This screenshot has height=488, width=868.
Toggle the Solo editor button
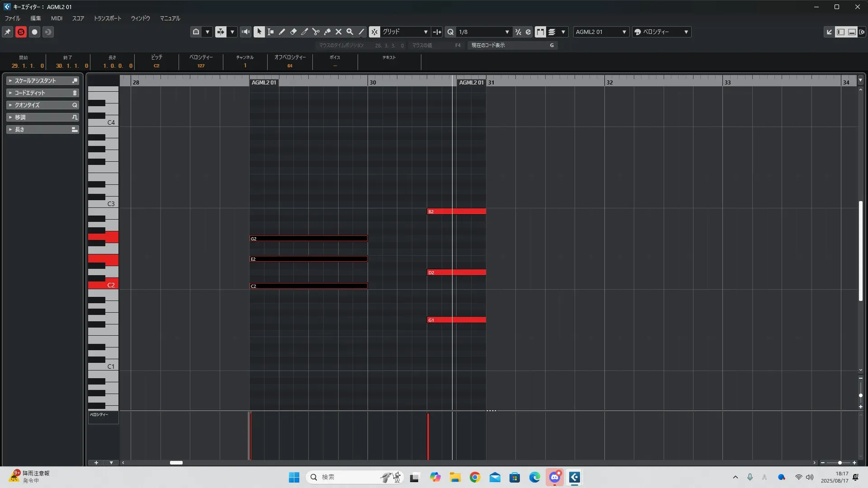click(21, 32)
